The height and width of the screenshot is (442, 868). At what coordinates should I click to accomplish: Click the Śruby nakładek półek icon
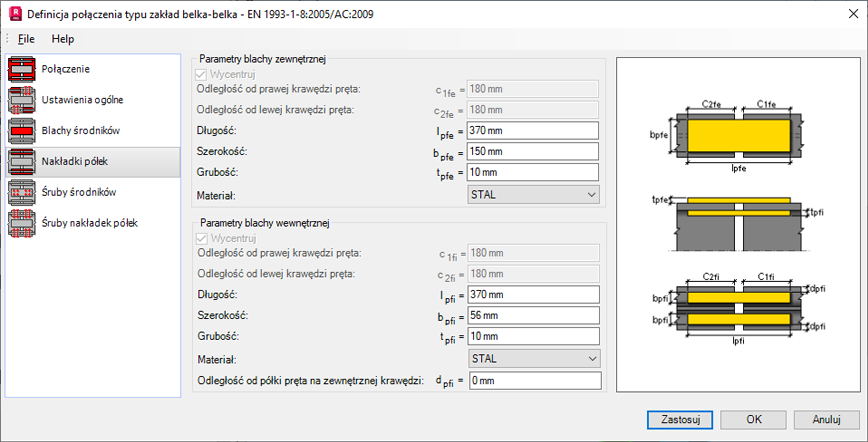tap(22, 223)
